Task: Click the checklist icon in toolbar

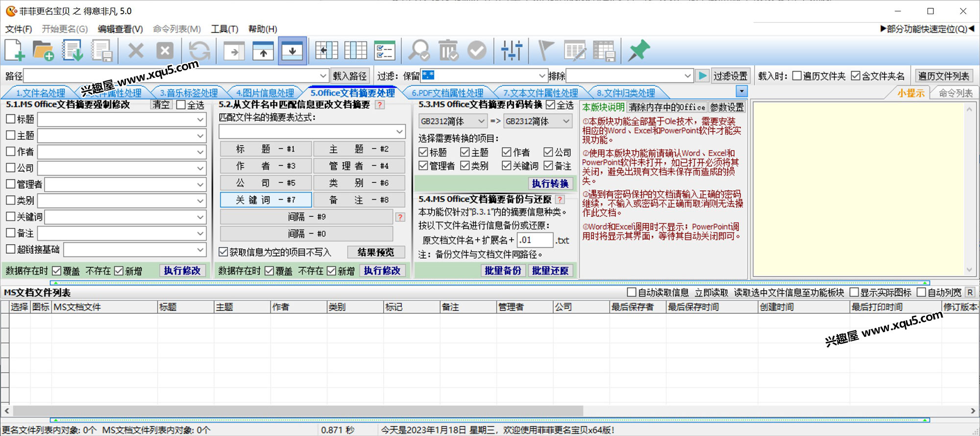Action: [385, 51]
